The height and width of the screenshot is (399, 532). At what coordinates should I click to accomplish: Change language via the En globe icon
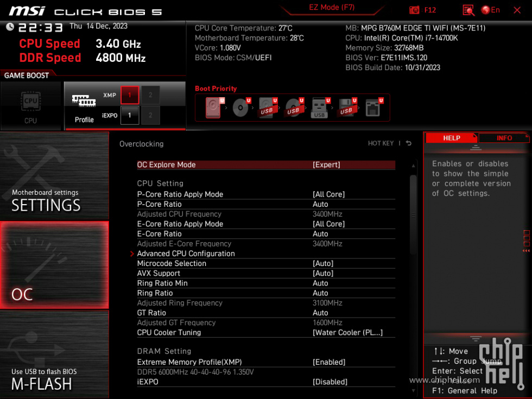pos(491,10)
